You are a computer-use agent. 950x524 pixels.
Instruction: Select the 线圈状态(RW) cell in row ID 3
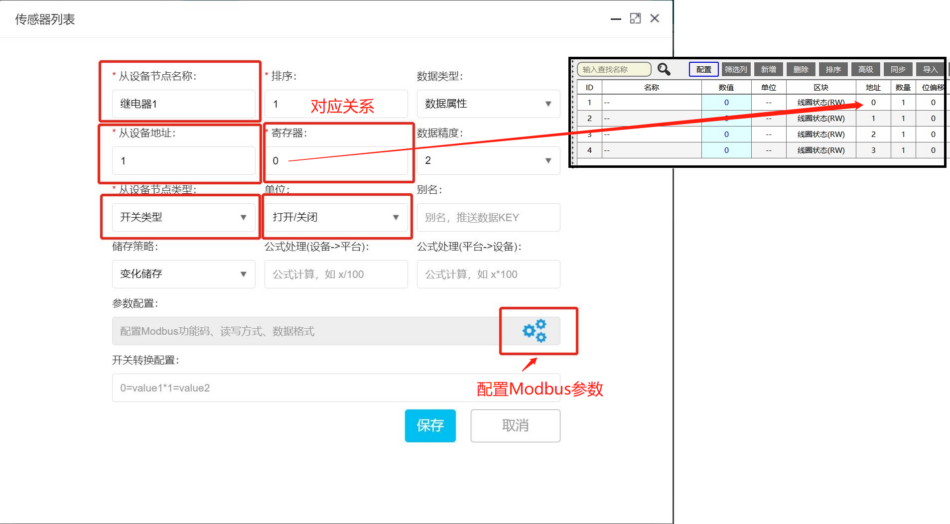[821, 134]
